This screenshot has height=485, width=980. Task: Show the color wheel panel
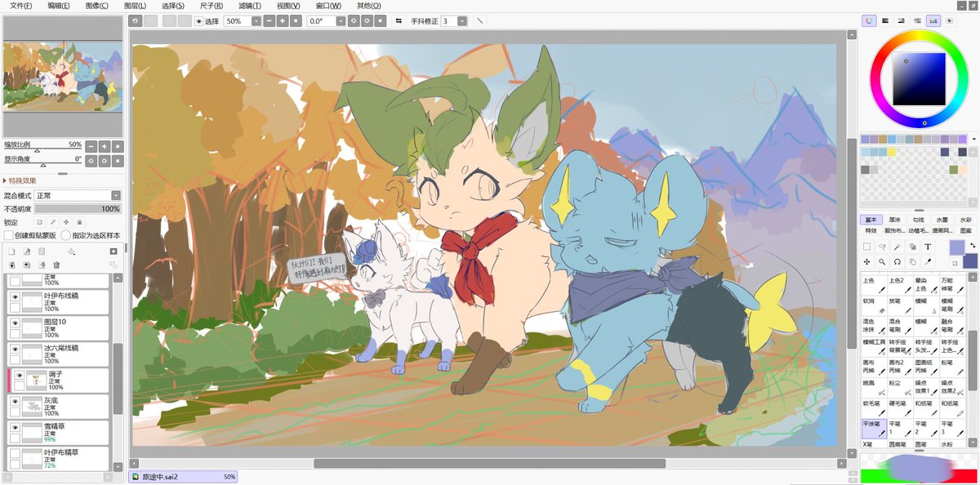869,20
